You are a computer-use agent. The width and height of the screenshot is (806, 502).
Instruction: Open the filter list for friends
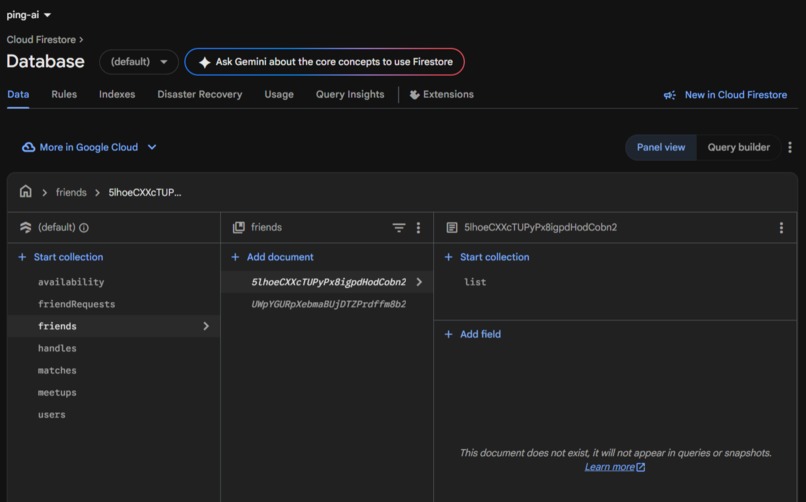click(399, 227)
